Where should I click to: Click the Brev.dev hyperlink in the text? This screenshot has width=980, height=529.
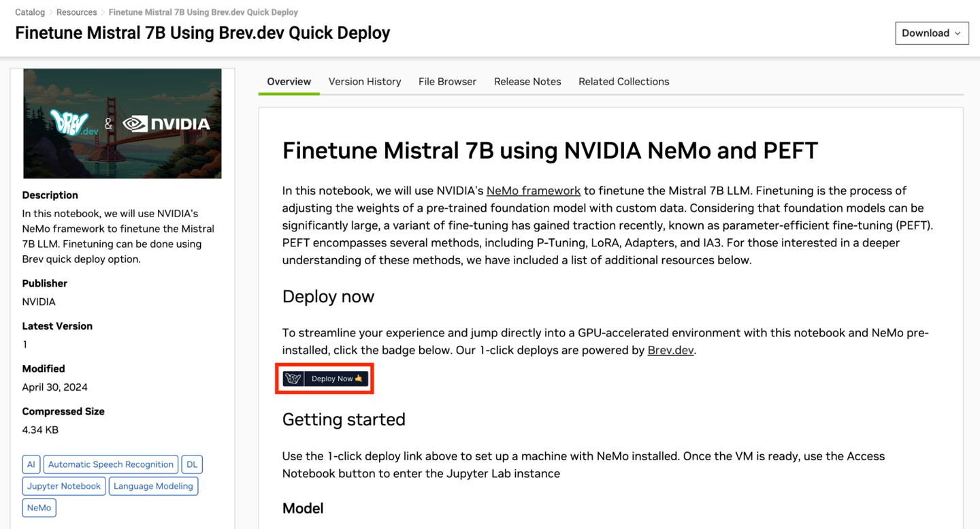(x=670, y=349)
